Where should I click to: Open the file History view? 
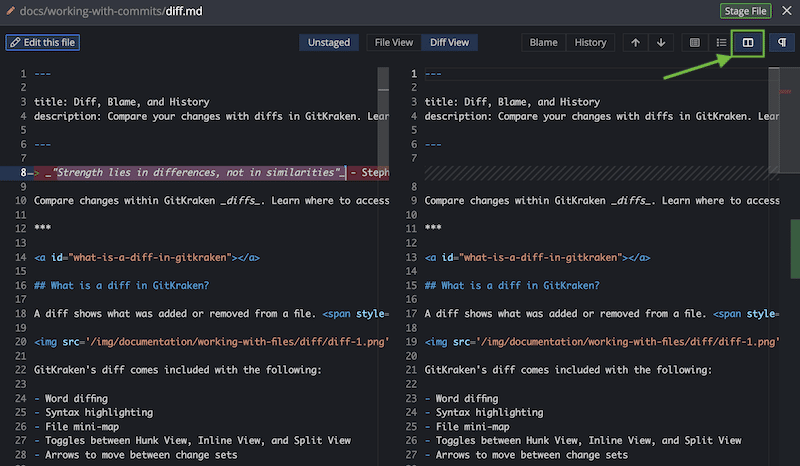590,42
